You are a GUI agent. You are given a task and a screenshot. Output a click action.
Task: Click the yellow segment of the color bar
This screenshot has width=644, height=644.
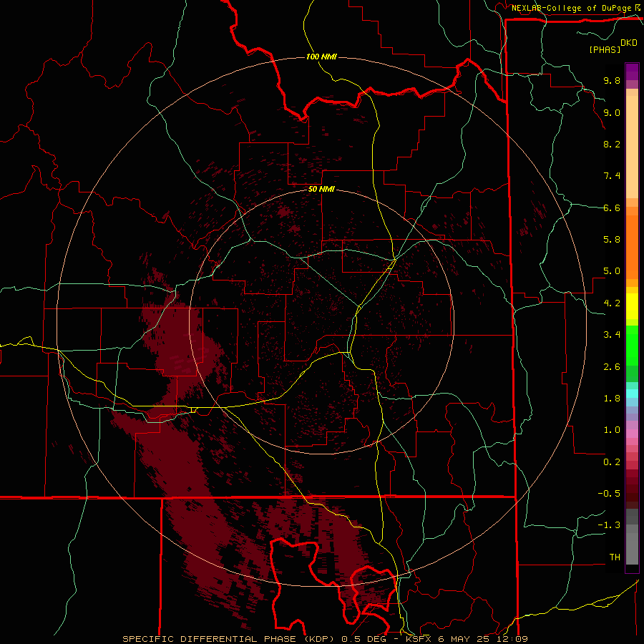click(632, 306)
